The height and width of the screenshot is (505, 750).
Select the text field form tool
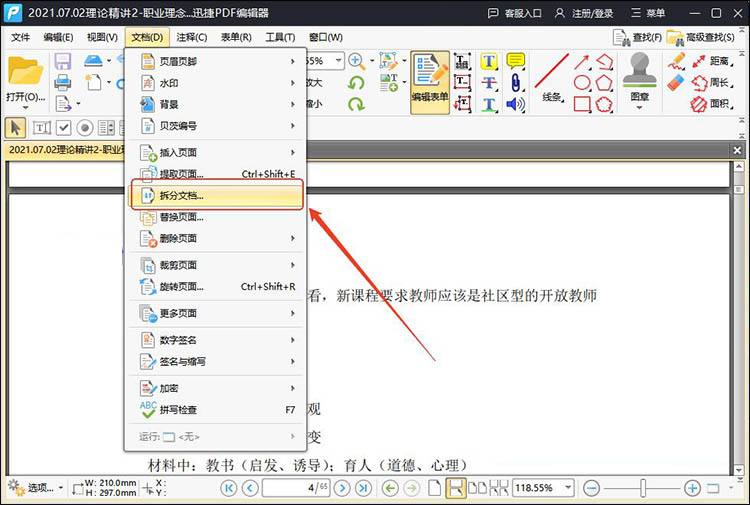[x=42, y=128]
